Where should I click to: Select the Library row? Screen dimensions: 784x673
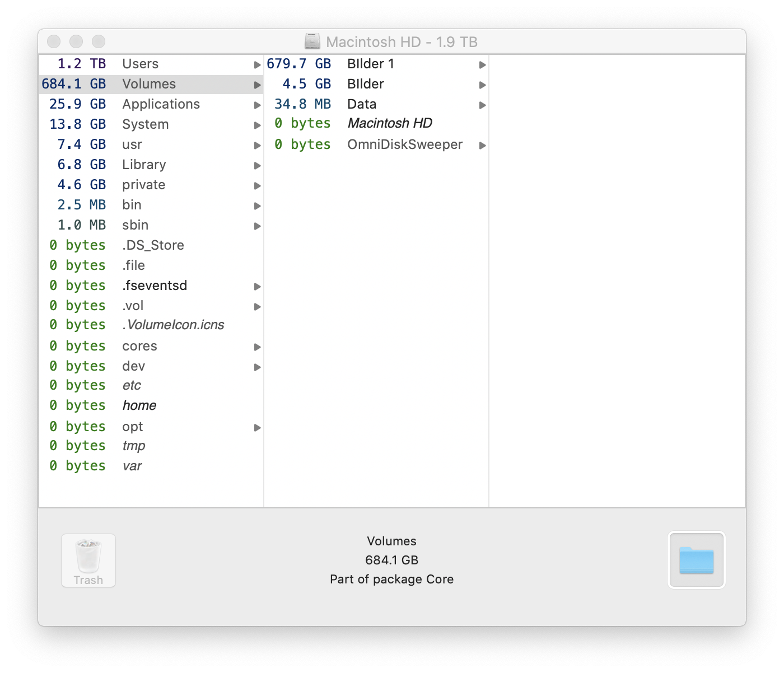151,165
